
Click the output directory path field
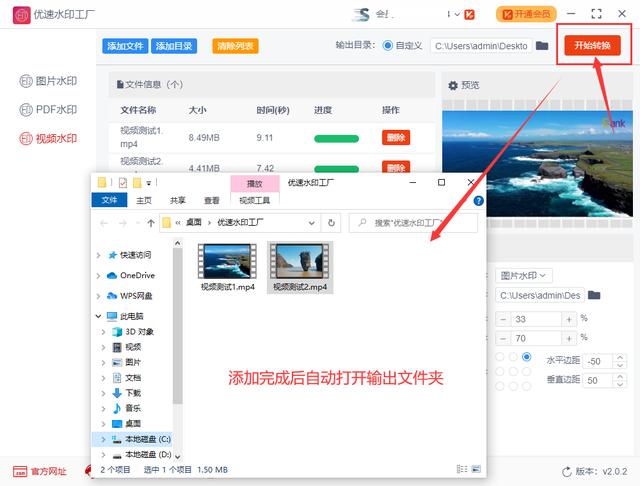481,46
